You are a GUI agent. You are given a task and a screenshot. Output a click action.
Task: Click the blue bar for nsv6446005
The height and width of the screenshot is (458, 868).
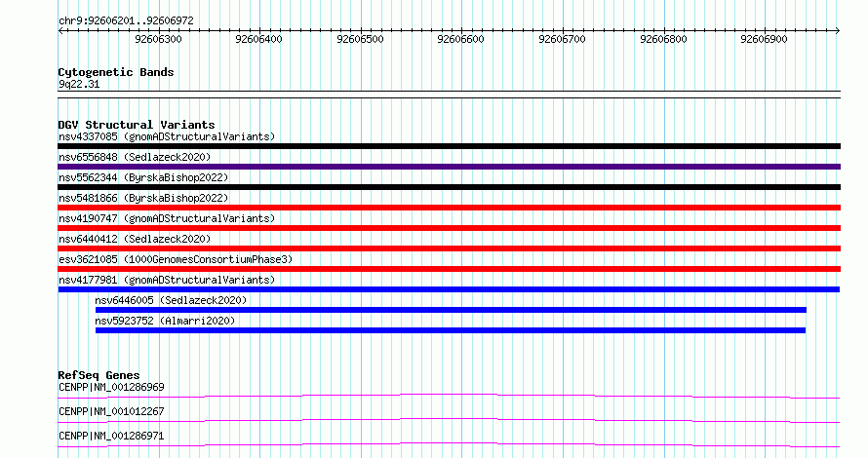(x=451, y=310)
